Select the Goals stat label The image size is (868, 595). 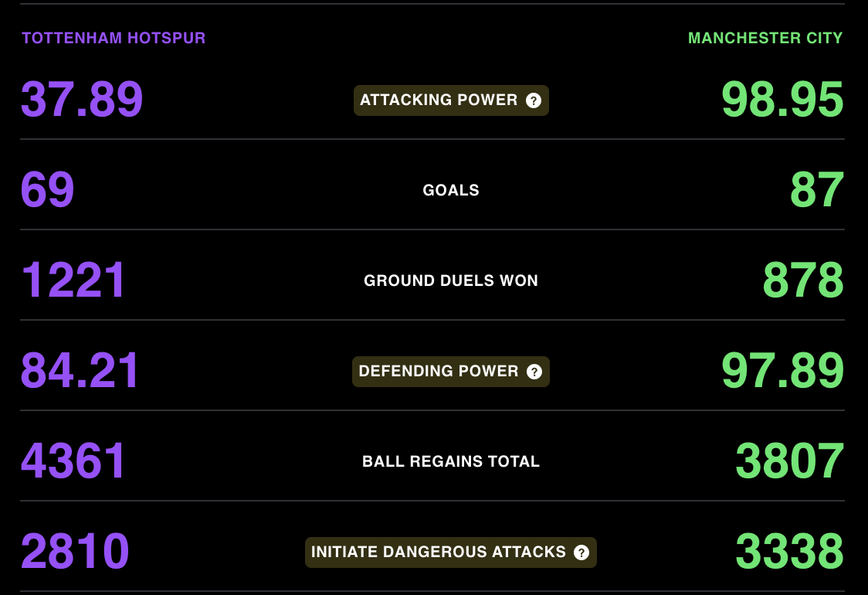[x=451, y=190]
